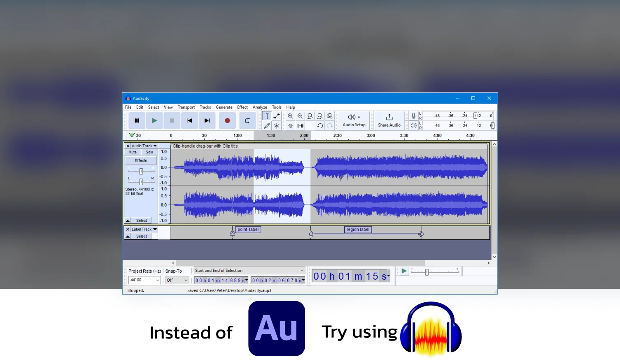Open the Generate menu

[224, 107]
